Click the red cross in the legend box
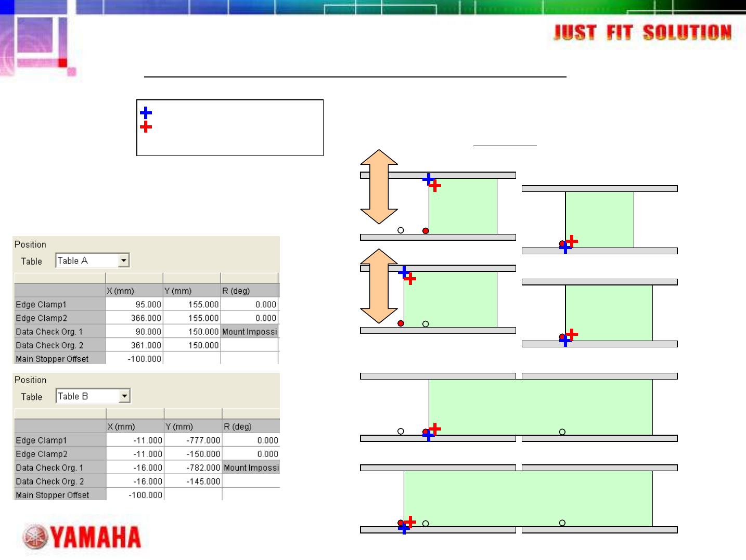Image resolution: width=746 pixels, height=560 pixels. point(146,126)
